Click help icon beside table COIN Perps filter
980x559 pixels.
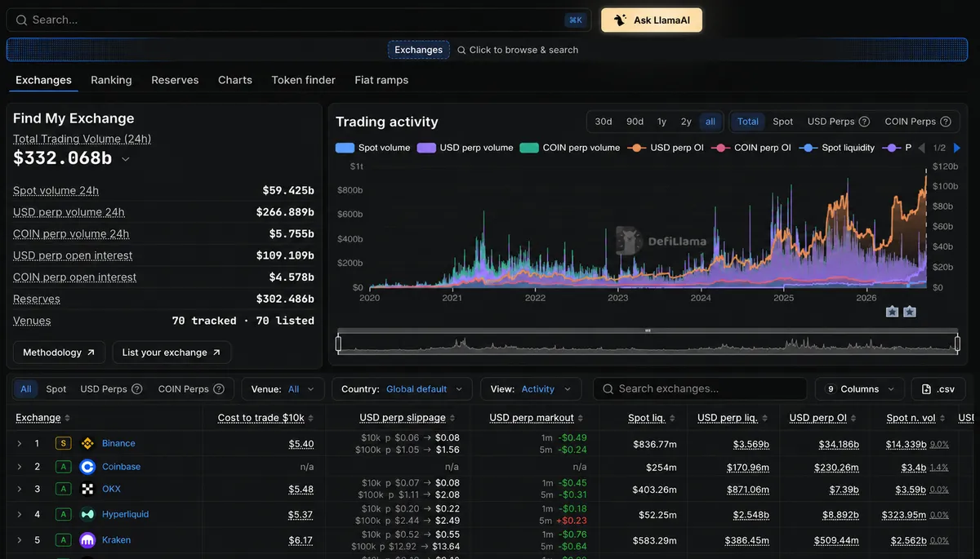tap(218, 389)
